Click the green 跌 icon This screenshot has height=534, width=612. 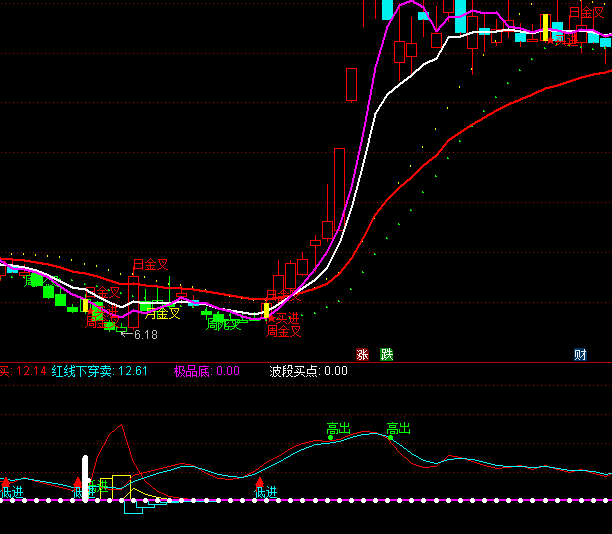(387, 354)
